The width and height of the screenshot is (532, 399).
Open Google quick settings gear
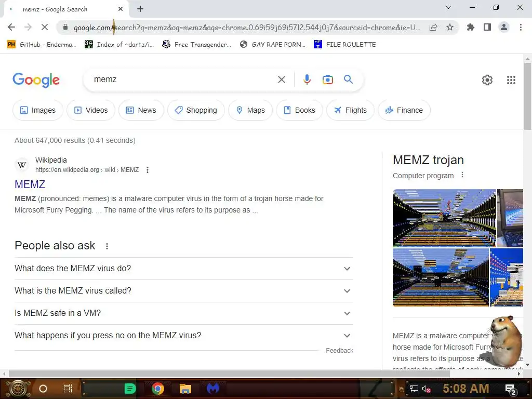(487, 80)
